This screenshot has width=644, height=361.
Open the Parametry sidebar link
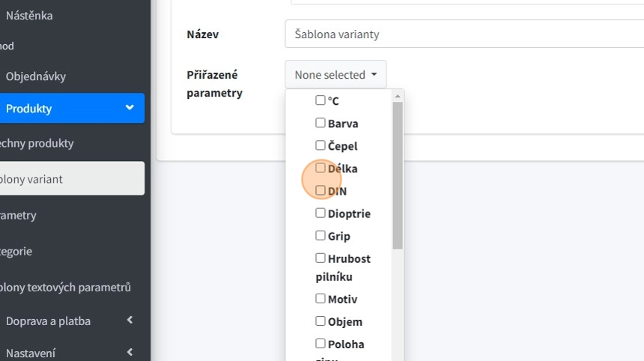tap(18, 215)
